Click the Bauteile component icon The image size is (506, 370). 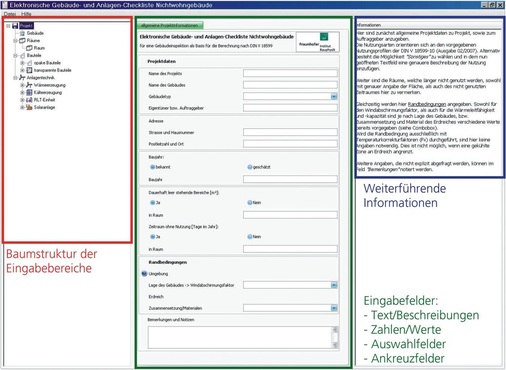(x=22, y=55)
